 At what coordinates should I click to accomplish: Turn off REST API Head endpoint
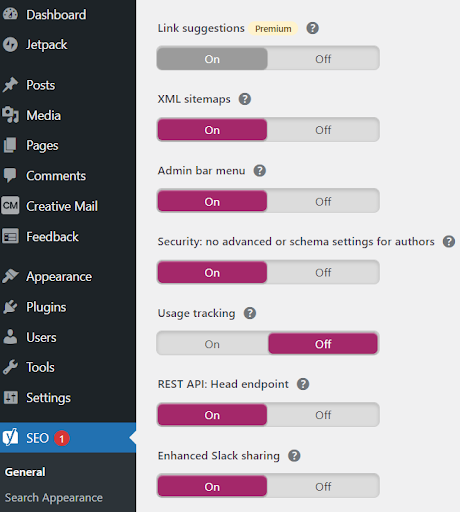click(x=323, y=415)
